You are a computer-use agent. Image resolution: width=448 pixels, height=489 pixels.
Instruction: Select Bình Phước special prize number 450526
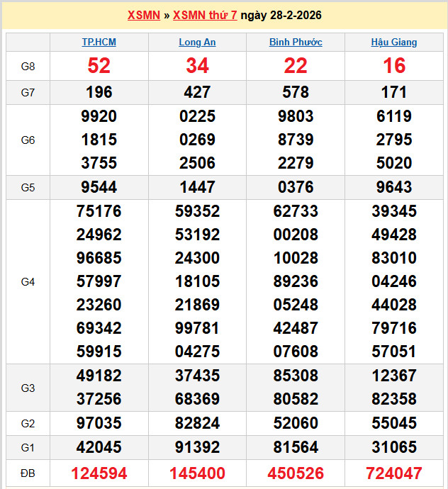[296, 473]
